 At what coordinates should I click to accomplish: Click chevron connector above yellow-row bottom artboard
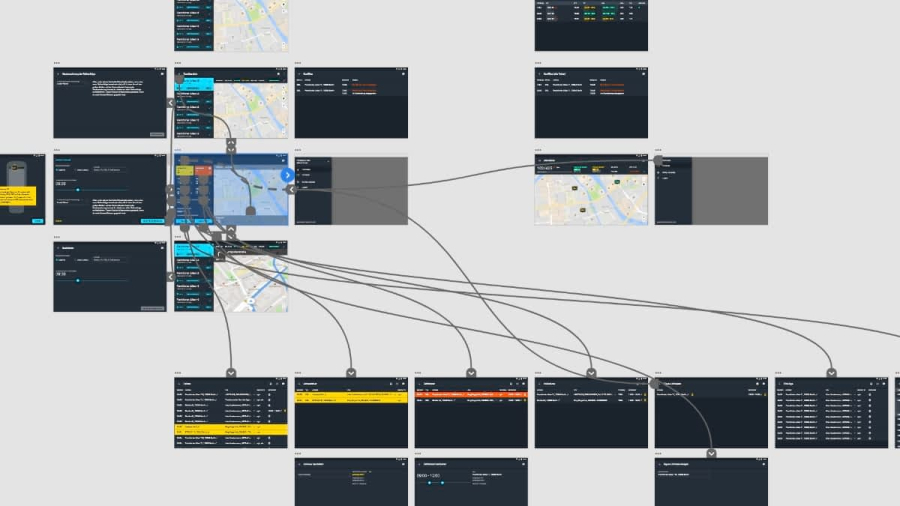pyautogui.click(x=351, y=373)
